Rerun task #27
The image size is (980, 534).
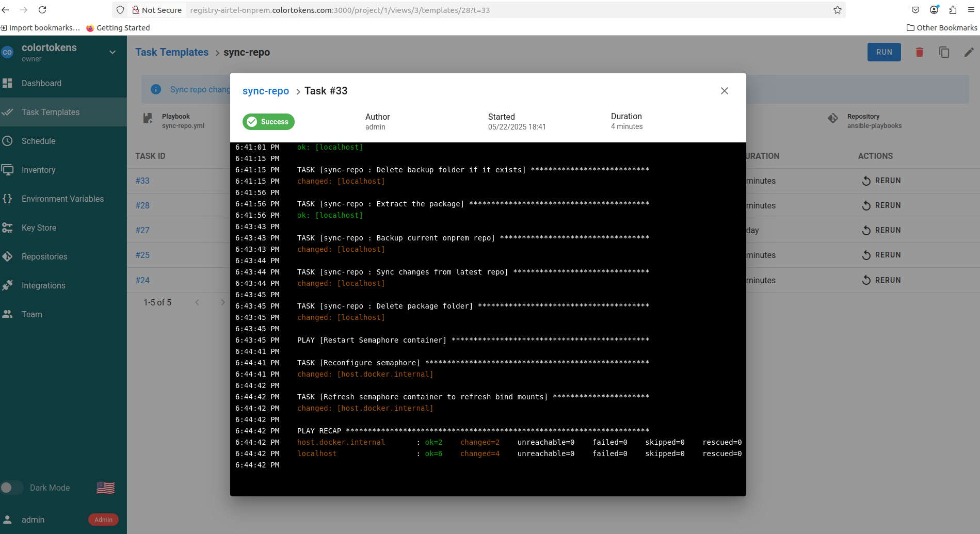point(881,230)
